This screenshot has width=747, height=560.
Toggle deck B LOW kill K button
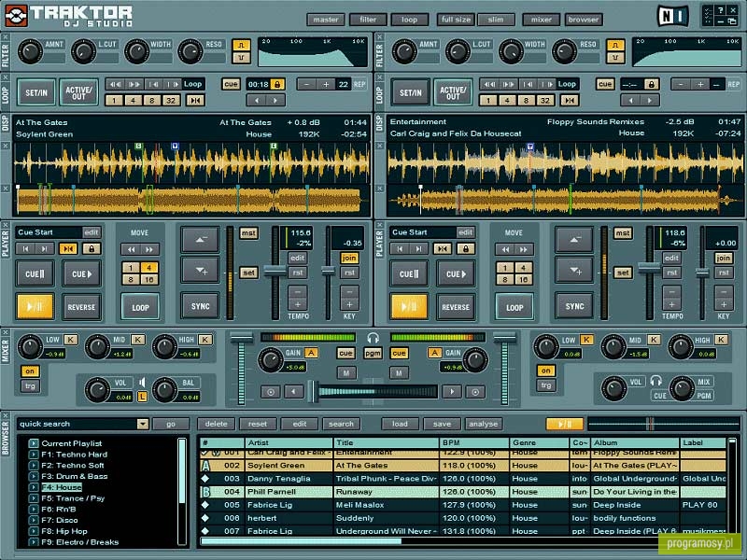point(586,340)
